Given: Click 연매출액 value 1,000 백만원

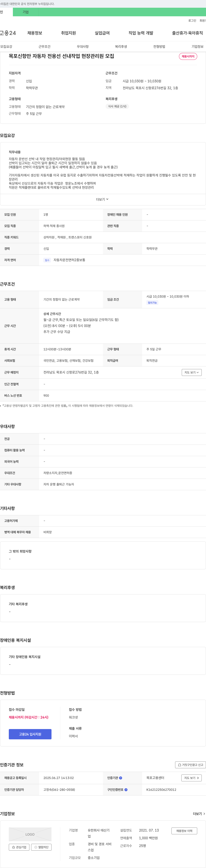Looking at the screenshot, I should tap(148, 838).
